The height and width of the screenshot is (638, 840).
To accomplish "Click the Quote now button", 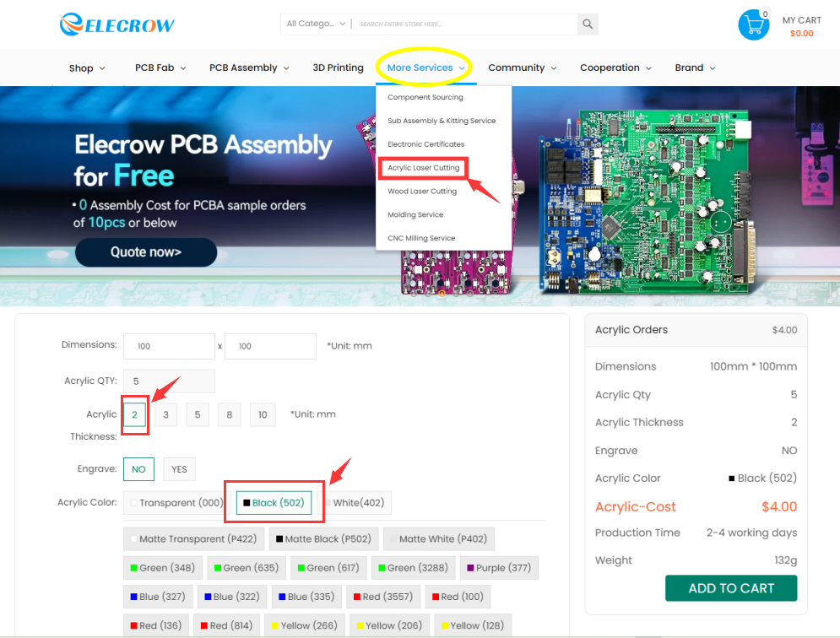I will tap(146, 252).
